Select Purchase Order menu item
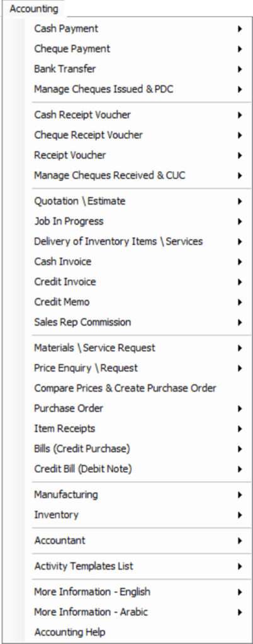The width and height of the screenshot is (253, 644). pos(138,408)
